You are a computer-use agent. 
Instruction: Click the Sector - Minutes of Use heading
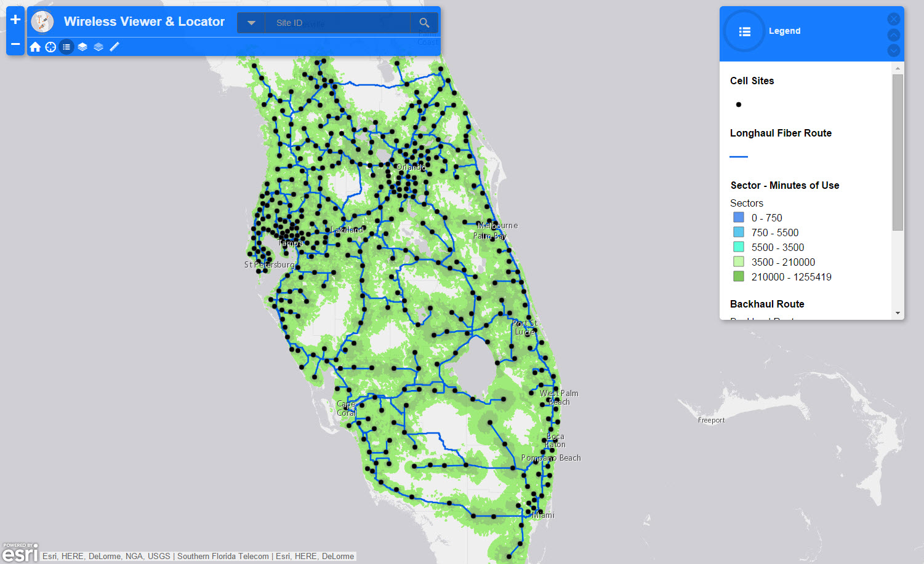(x=785, y=185)
